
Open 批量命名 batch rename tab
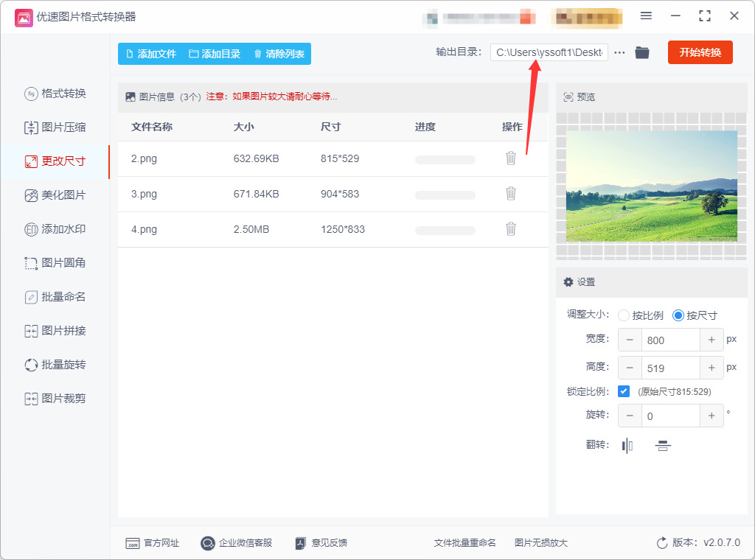click(55, 297)
